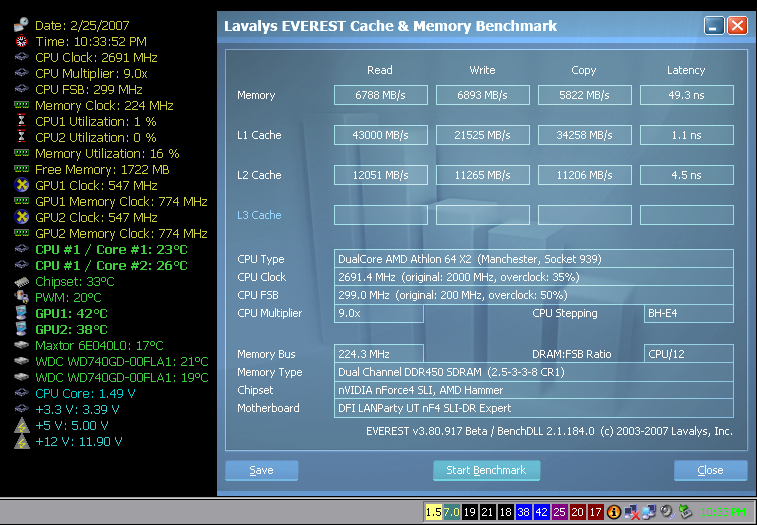The image size is (757, 525).
Task: Click the yellow 1.5 tray indicator
Action: click(434, 512)
